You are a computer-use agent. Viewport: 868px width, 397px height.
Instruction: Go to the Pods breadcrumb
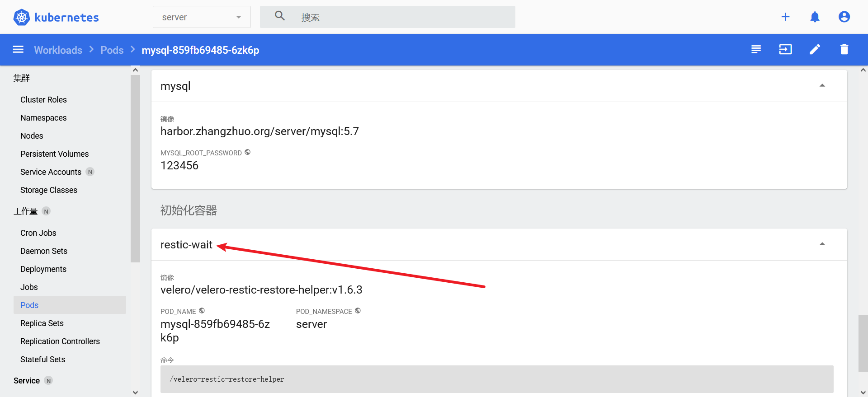tap(112, 50)
